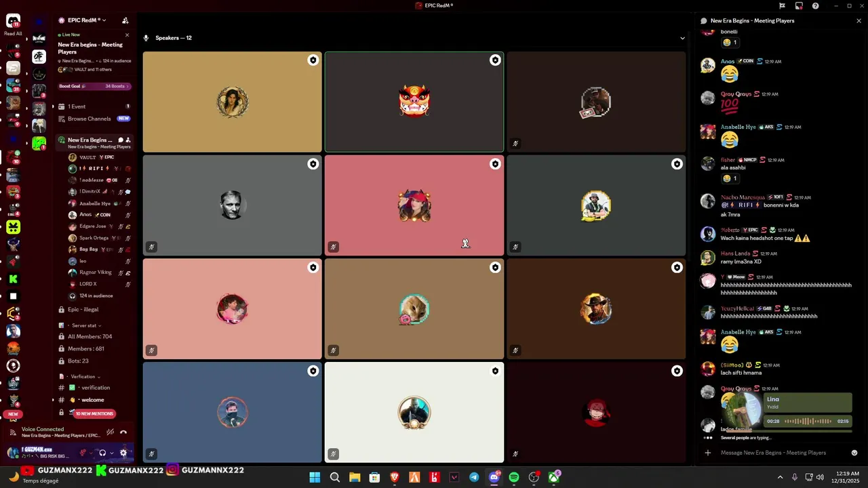Dismiss the Live Now stage banner

tap(127, 35)
